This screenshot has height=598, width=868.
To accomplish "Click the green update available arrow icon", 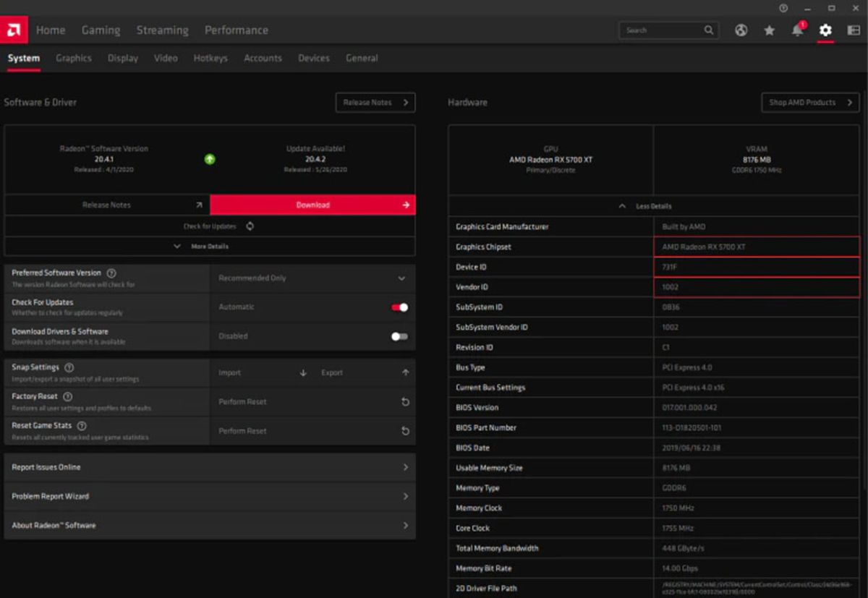I will 210,159.
